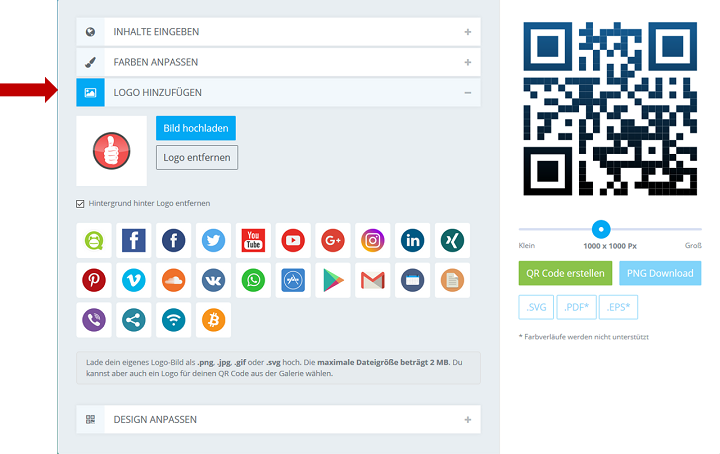Download as .SVG
The image size is (720, 454).
coord(536,307)
